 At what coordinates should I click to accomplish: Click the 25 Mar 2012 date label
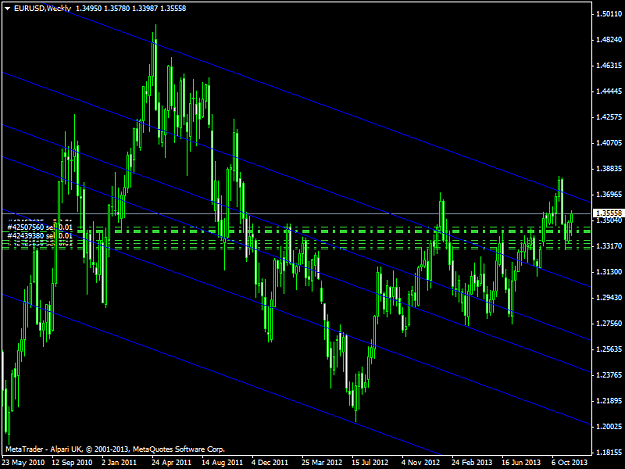[x=322, y=463]
